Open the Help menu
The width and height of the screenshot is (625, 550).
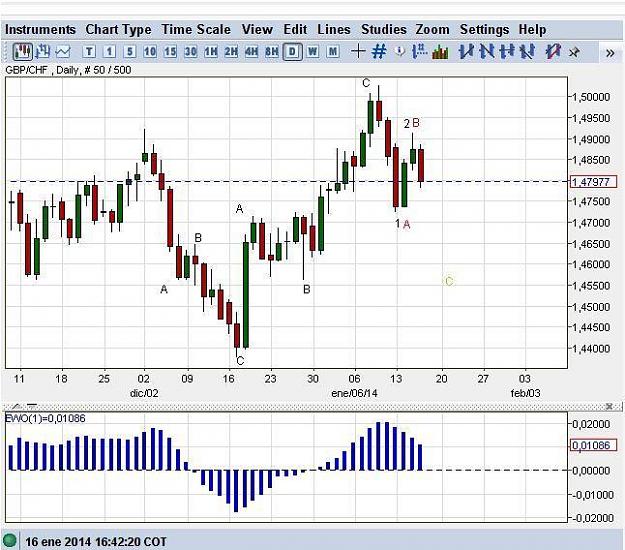pyautogui.click(x=532, y=29)
